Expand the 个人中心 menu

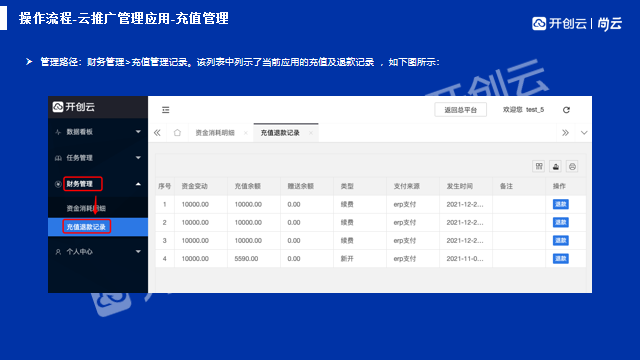click(98, 252)
